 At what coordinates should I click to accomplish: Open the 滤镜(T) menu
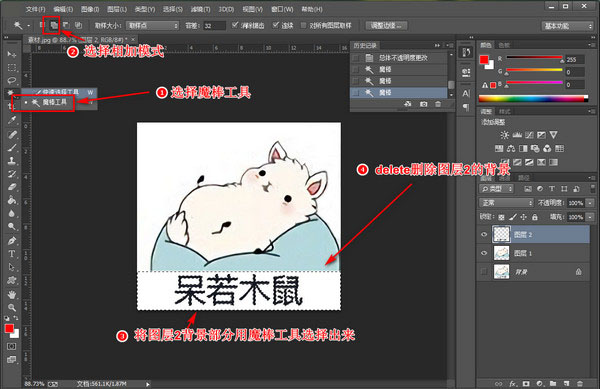pos(200,9)
